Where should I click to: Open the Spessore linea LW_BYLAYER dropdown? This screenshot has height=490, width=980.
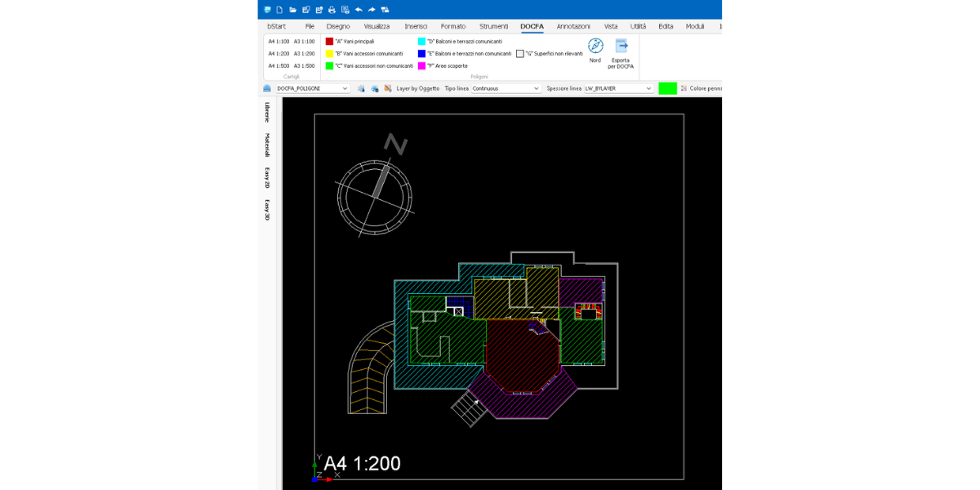[618, 88]
